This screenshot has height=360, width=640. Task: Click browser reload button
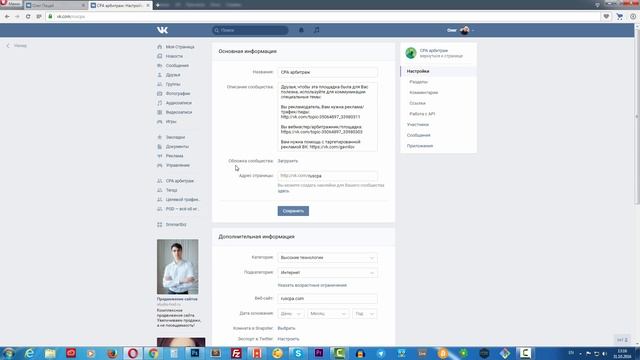point(28,16)
